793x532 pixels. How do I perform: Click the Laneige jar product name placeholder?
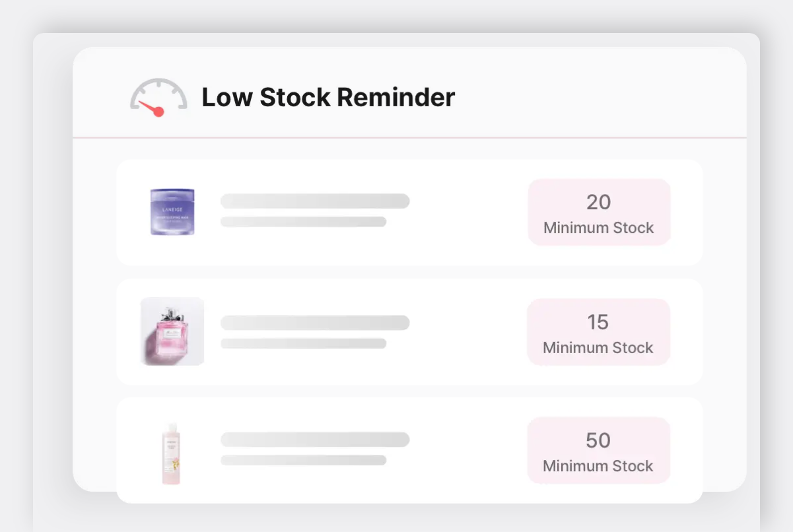point(315,201)
